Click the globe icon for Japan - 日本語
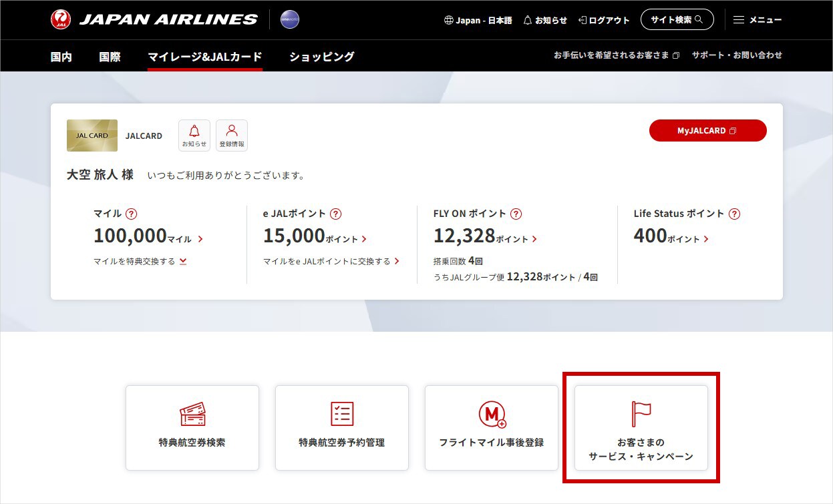 (448, 20)
